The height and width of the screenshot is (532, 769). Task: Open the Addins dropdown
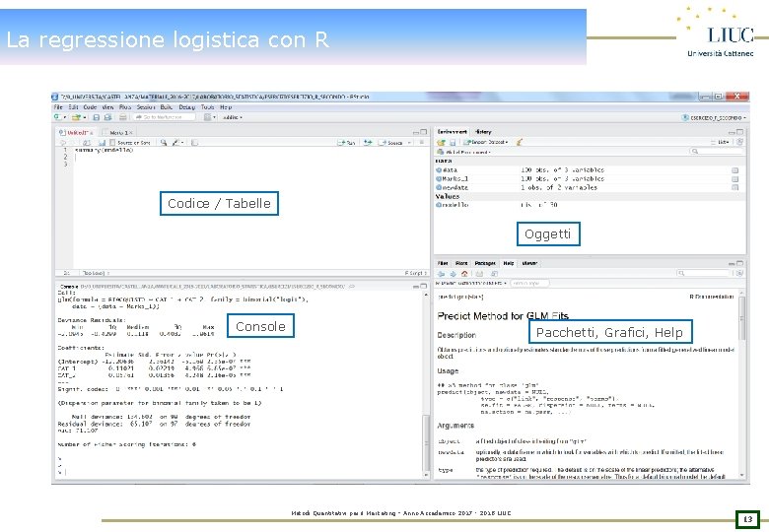(232, 117)
